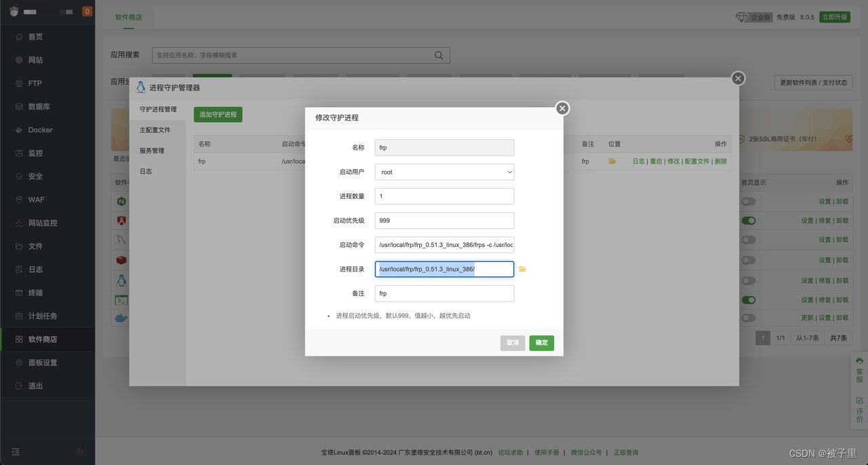Open 评价 floating widget
This screenshot has width=868, height=465.
tap(859, 409)
